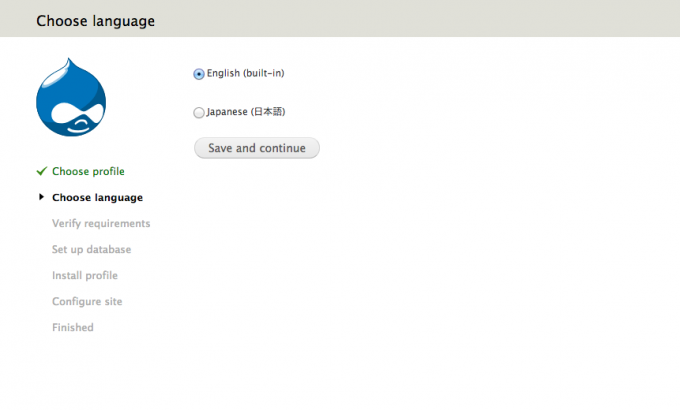Click the Verify requirements step
Image resolution: width=680 pixels, height=410 pixels.
[x=101, y=223]
